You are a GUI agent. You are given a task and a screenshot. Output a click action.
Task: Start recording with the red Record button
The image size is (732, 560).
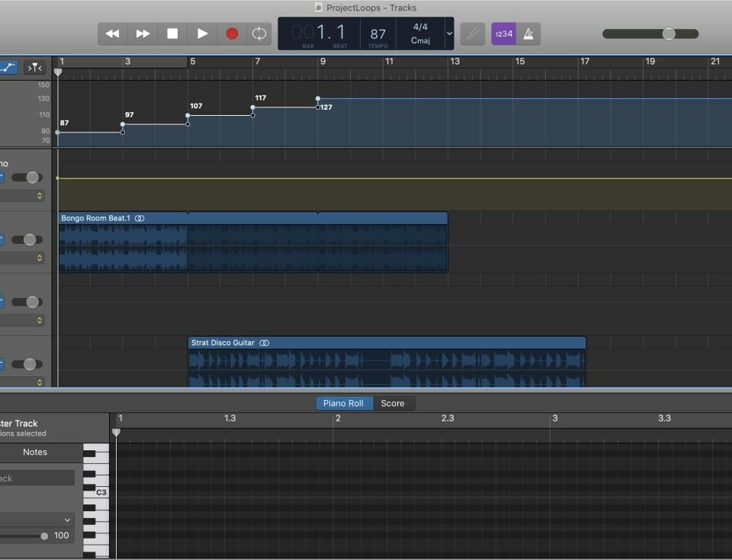[x=232, y=34]
